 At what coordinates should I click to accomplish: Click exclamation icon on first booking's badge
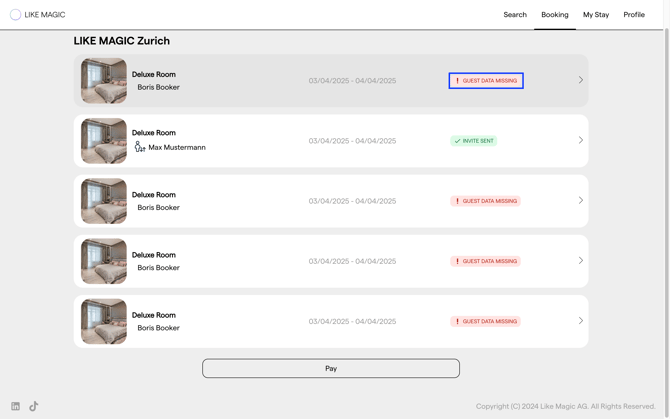[x=458, y=81]
